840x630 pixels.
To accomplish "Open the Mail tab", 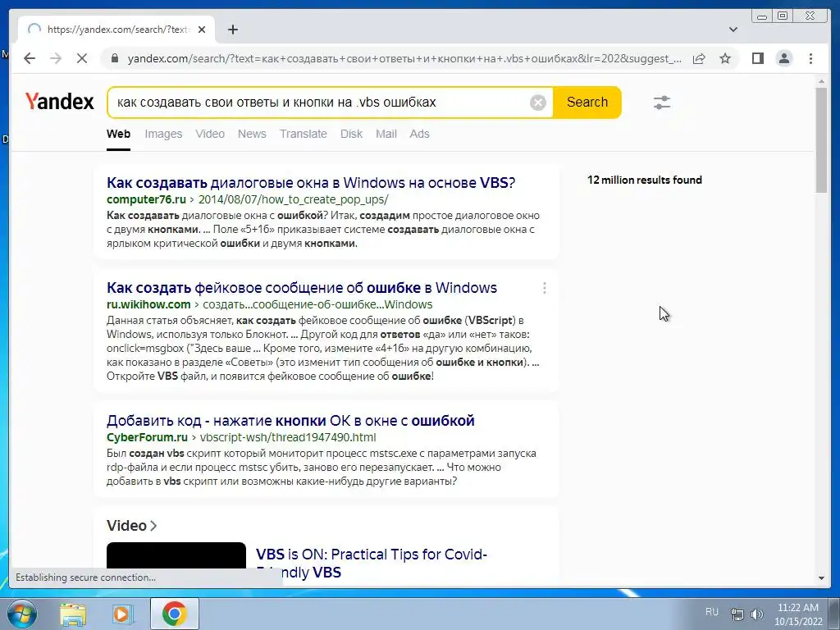I will (x=386, y=134).
